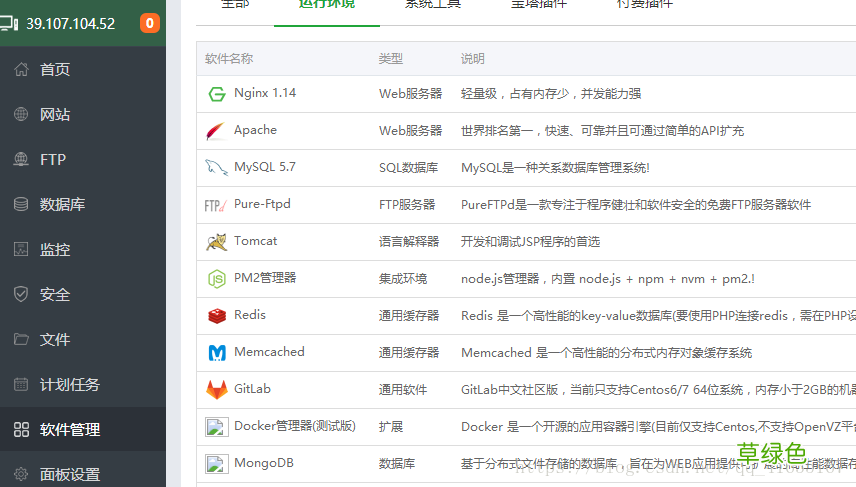The height and width of the screenshot is (487, 856).
Task: Click the MongoDB placeholder image icon
Action: coord(217,464)
